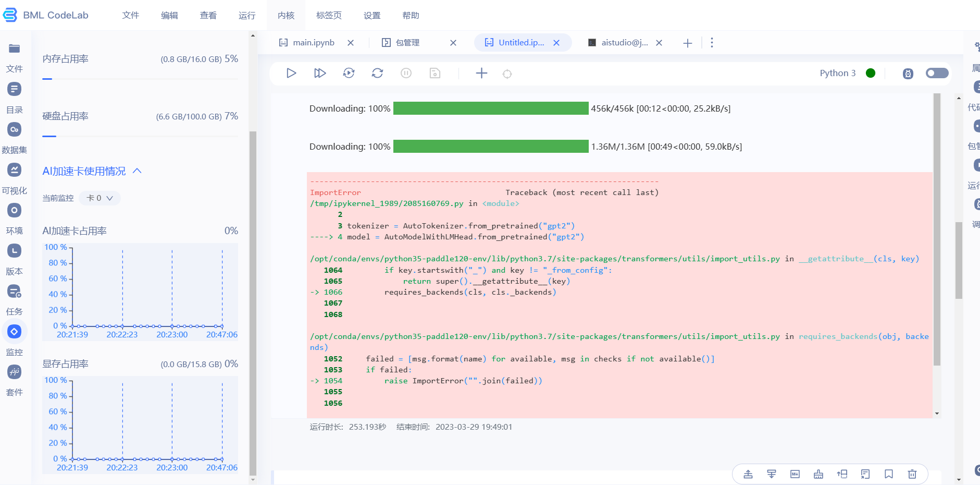The width and height of the screenshot is (980, 485).
Task: Click the interrupt kernel pause icon
Action: click(406, 73)
